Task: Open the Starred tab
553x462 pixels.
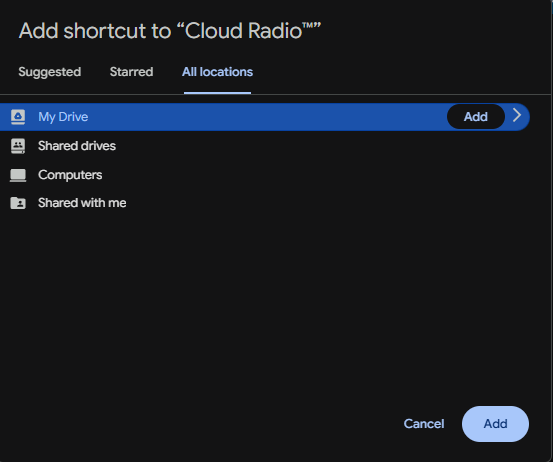Action: 132,72
